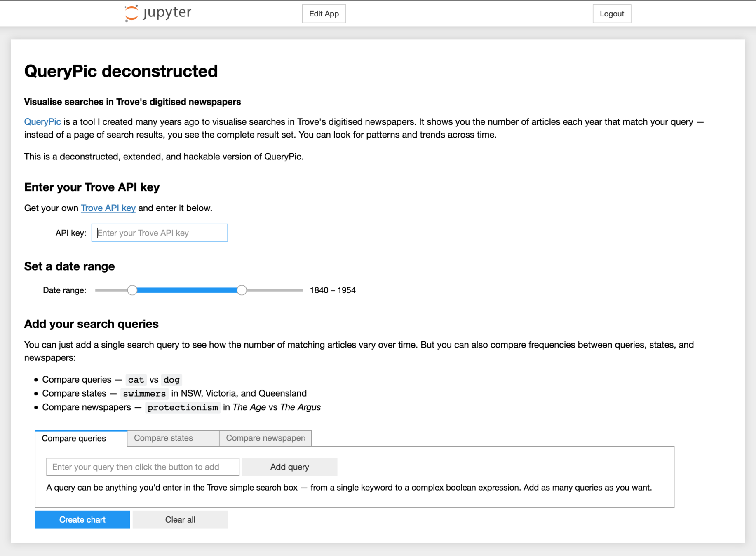Click the '1840 – 1954' date range readout
The width and height of the screenshot is (756, 556).
[333, 290]
